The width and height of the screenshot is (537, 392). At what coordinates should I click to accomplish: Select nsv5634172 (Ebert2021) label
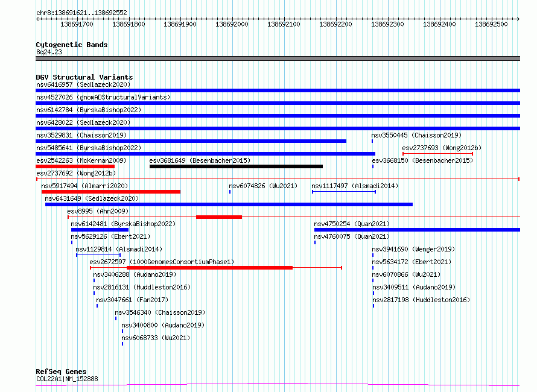pos(411,262)
